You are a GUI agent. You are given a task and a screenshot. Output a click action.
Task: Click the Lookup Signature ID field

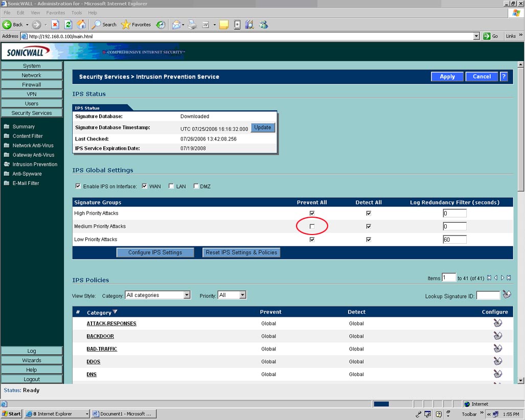(488, 295)
